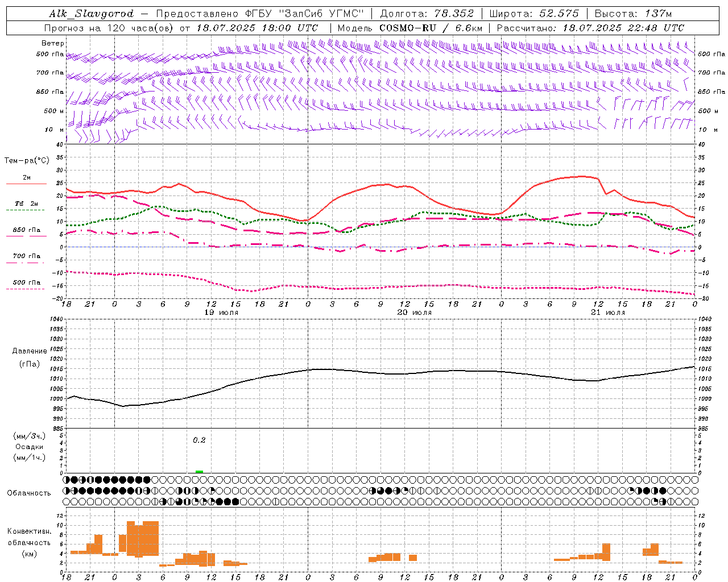
Task: Select the latitude value Широта: 52.575
Action: pos(534,14)
